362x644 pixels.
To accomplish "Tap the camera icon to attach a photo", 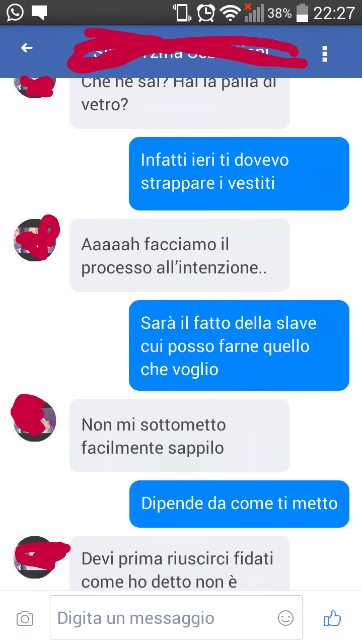I will [x=25, y=618].
